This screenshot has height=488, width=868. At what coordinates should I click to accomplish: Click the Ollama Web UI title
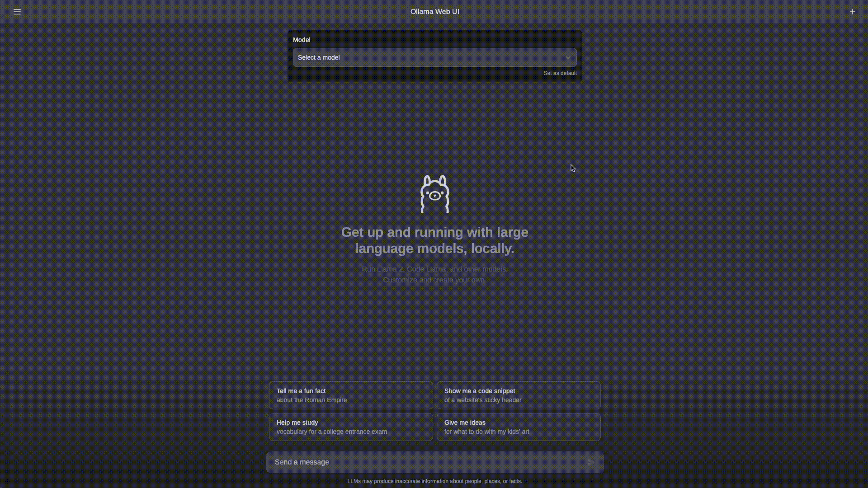(434, 11)
